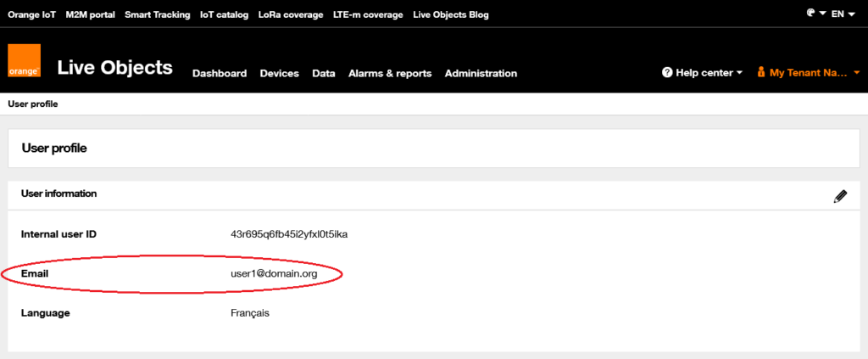Screen dimensions: 868x359
Task: Select the internal user ID value 43r695q6fb45i2yfxl0t5ika
Action: [289, 234]
